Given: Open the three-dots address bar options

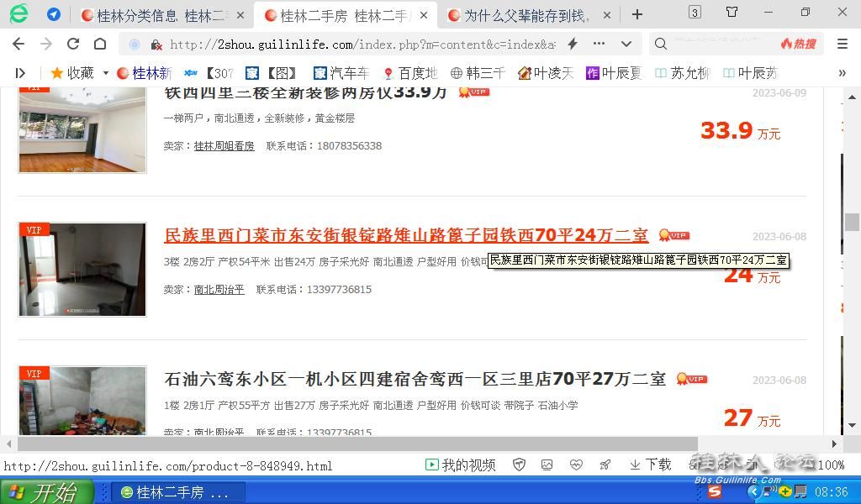Looking at the screenshot, I should [599, 44].
